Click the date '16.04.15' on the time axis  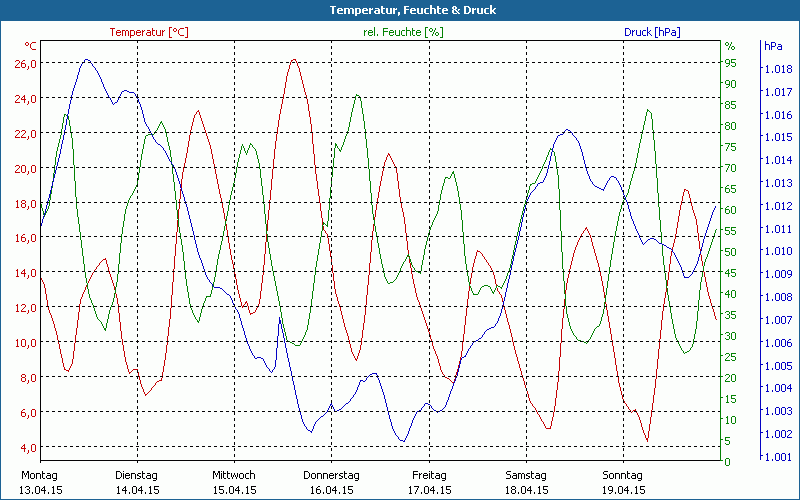coord(331,490)
